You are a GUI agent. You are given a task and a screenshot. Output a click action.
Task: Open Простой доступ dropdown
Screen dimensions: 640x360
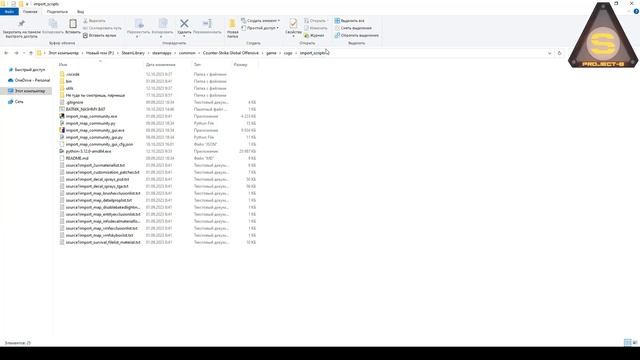(260, 28)
